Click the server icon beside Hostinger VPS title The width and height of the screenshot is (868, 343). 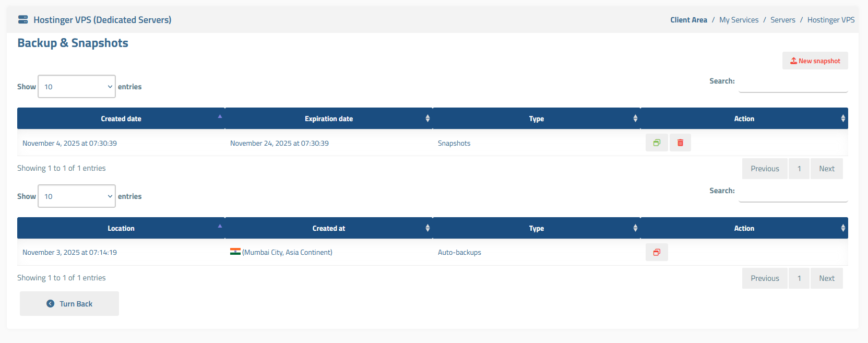(x=23, y=20)
